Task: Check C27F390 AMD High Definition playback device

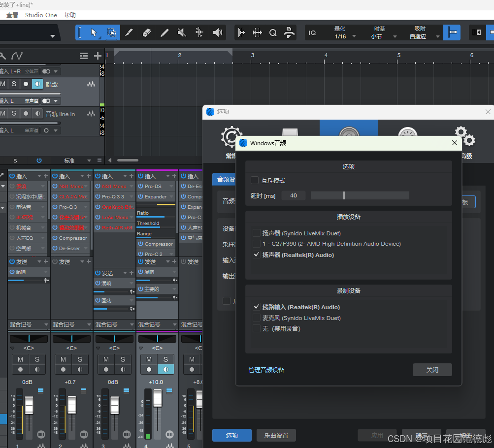Action: (x=257, y=244)
